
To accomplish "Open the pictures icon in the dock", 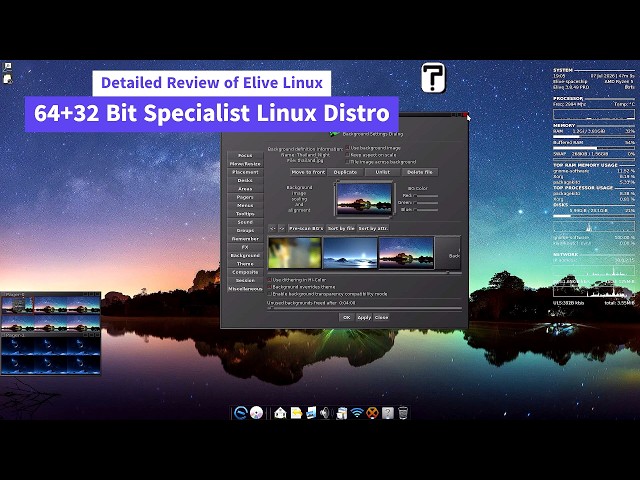I will 311,413.
